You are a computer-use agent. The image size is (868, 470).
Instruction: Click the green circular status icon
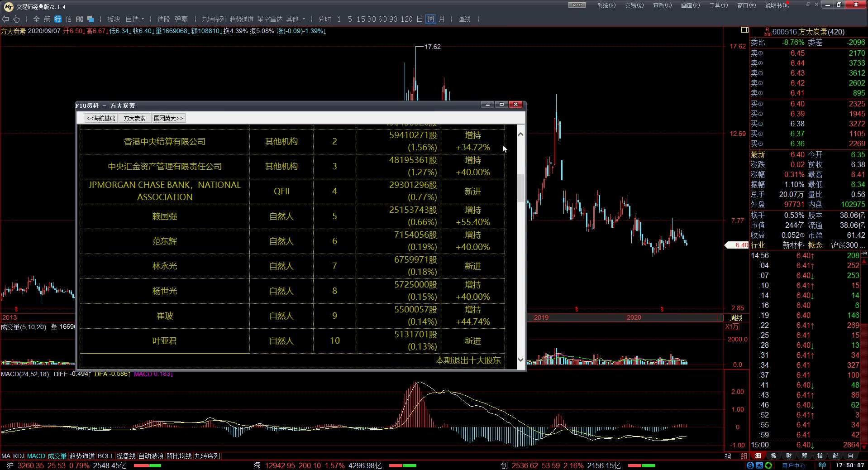tap(768, 465)
